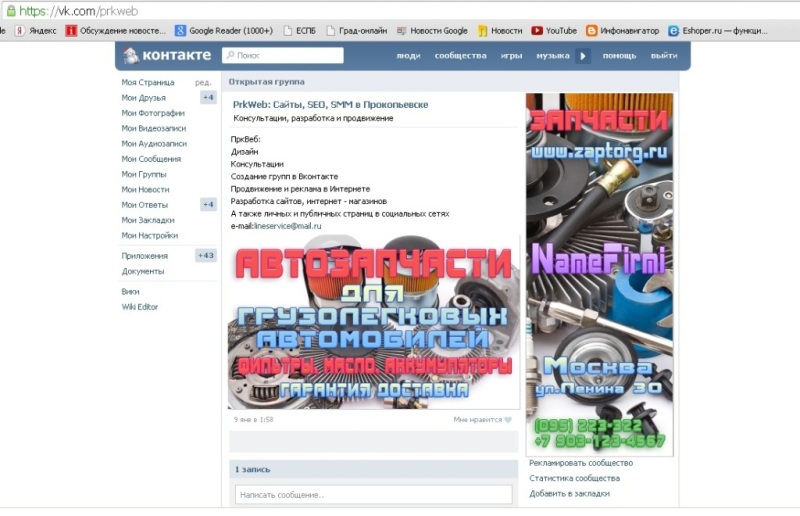
Task: Click the heart icon beside Мне нравится
Action: tap(508, 420)
